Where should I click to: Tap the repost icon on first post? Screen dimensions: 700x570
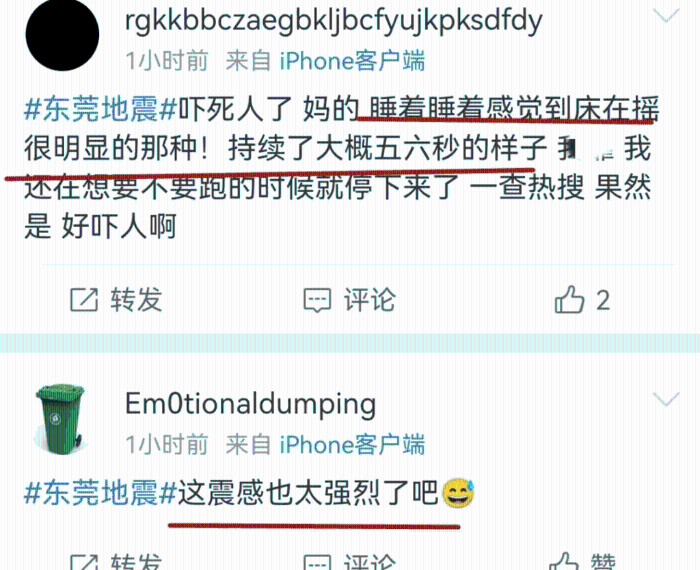coord(84,300)
